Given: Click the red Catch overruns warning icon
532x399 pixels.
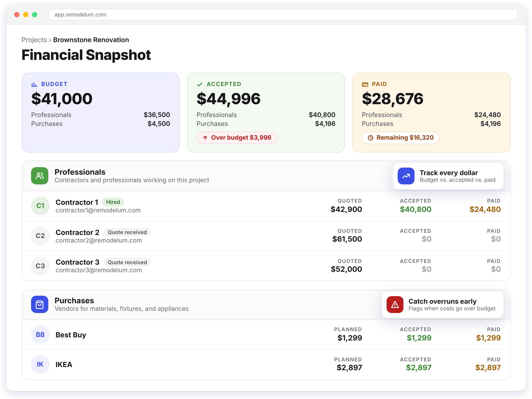Looking at the screenshot, I should point(395,305).
